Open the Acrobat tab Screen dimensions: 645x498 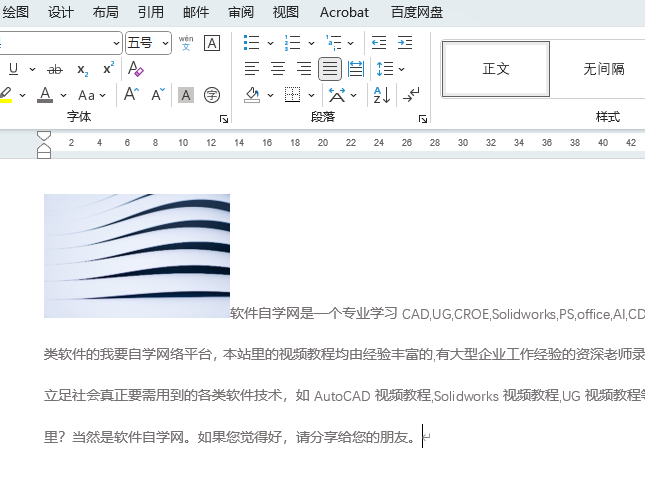pyautogui.click(x=344, y=12)
